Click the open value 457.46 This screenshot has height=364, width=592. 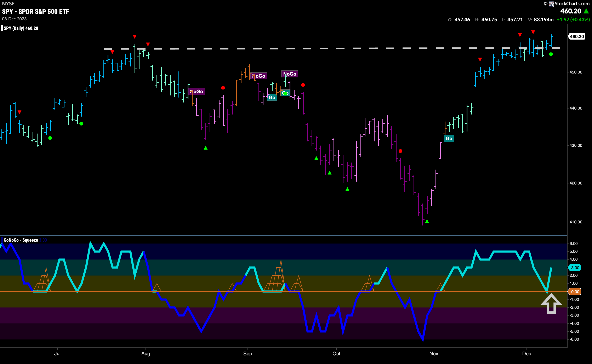[x=462, y=19]
